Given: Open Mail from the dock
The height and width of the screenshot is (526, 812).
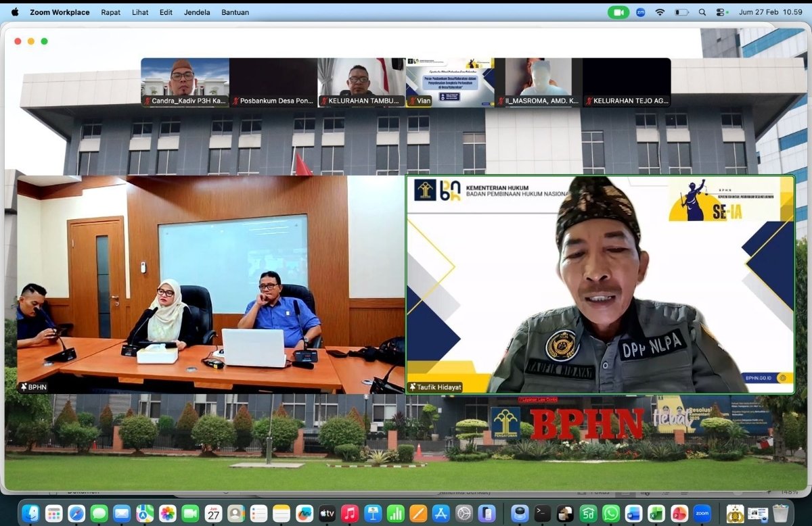Looking at the screenshot, I should click(x=122, y=513).
